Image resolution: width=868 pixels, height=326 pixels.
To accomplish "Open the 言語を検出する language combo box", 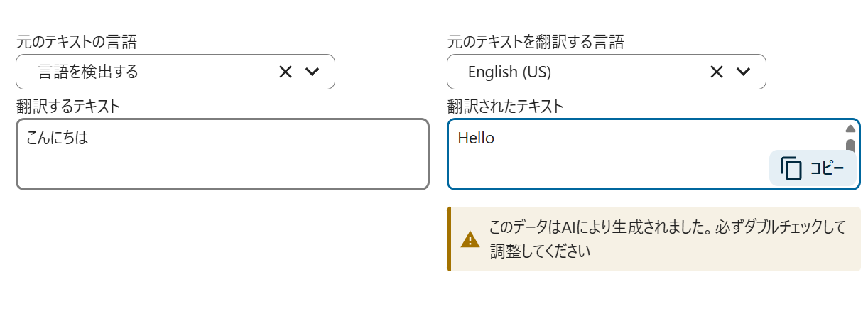I will (x=142, y=72).
